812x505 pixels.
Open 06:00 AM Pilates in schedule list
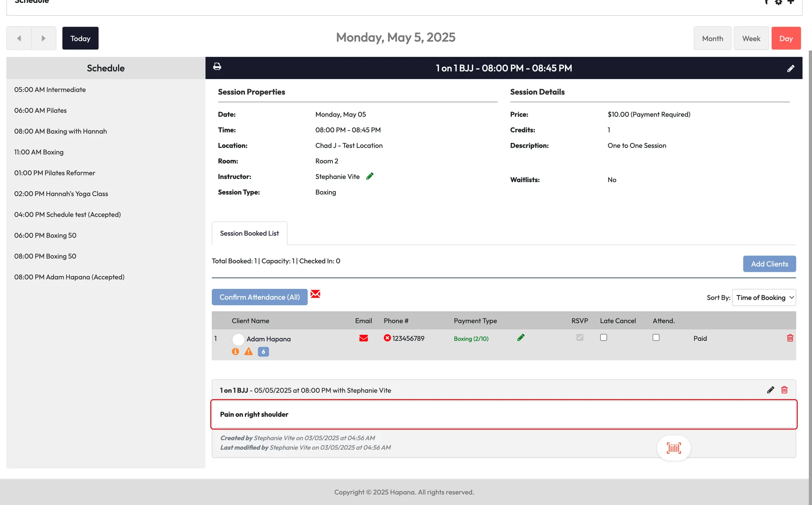click(x=40, y=111)
